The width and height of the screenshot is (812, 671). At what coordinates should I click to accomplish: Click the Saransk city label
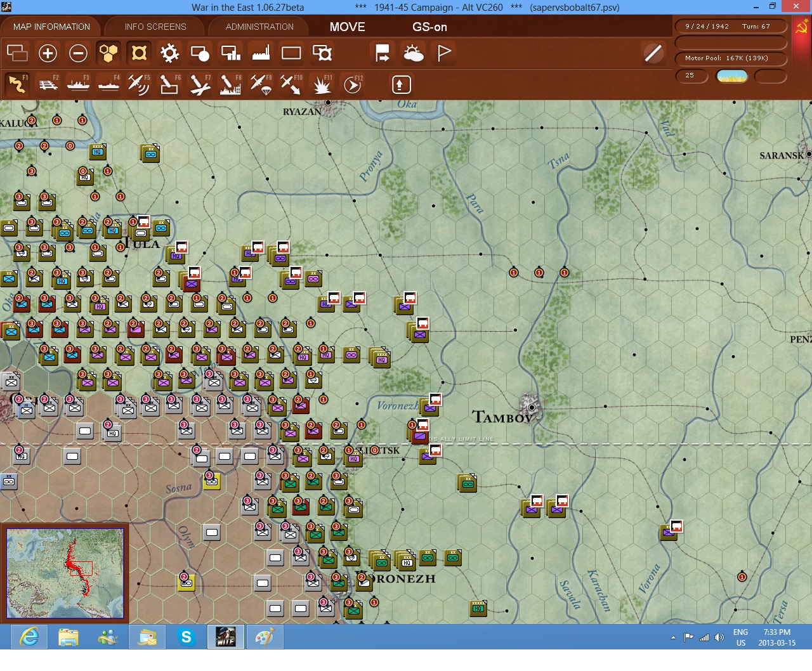[782, 155]
